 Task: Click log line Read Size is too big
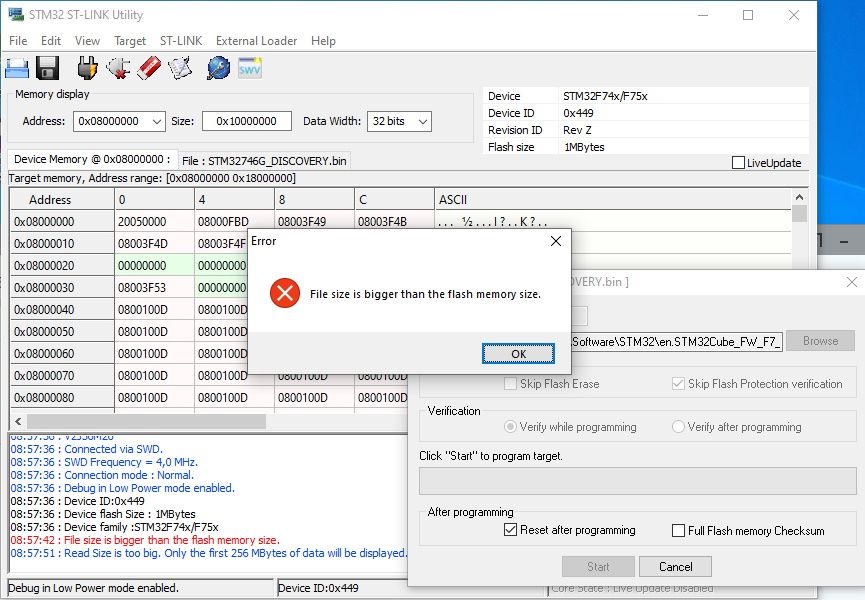[x=209, y=553]
